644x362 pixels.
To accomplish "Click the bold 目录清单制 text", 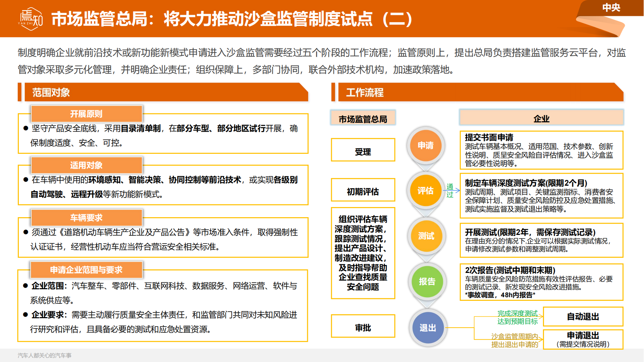I will [x=141, y=129].
